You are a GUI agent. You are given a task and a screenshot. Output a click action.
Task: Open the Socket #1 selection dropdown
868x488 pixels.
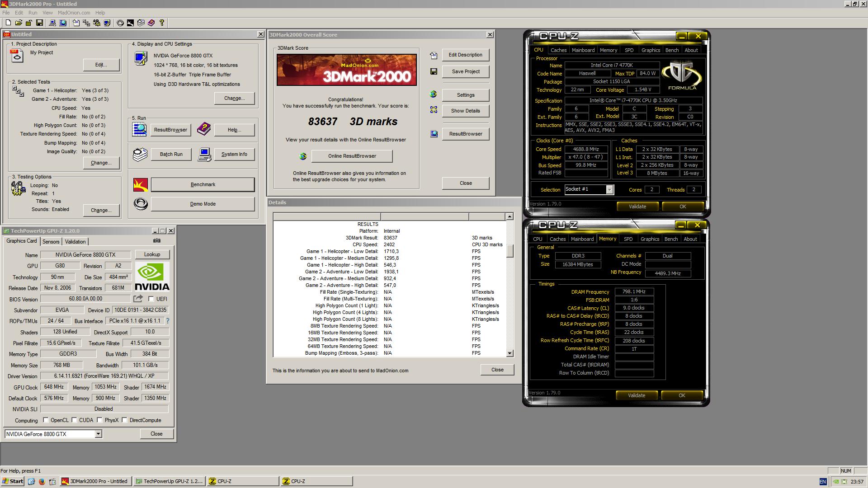[x=609, y=189]
